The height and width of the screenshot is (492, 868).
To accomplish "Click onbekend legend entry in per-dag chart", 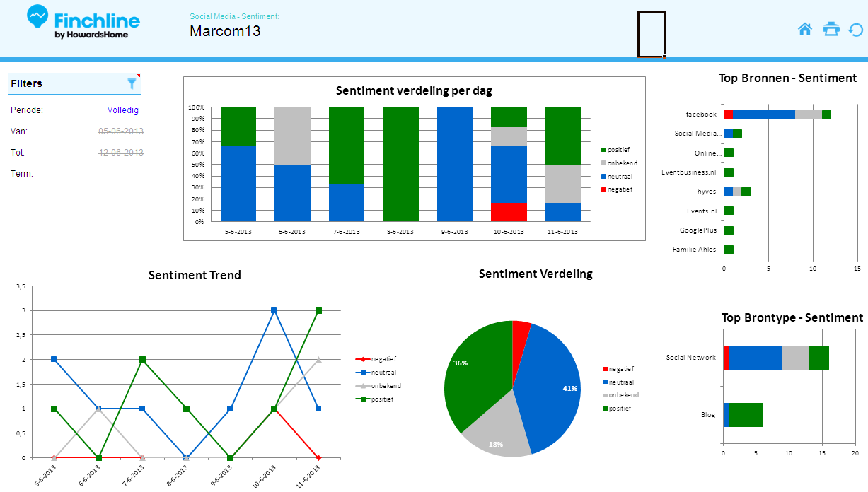I will tap(619, 163).
